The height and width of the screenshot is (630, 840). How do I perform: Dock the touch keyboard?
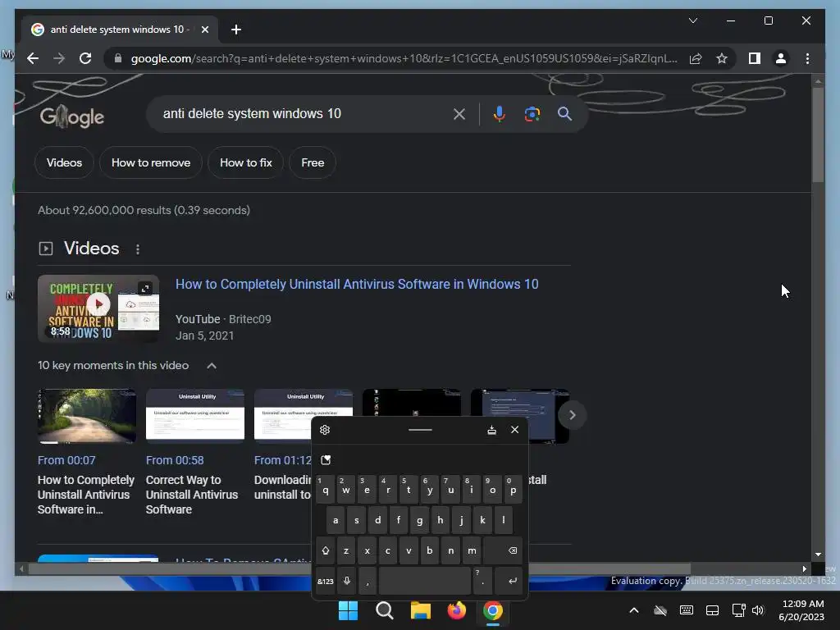(x=491, y=430)
